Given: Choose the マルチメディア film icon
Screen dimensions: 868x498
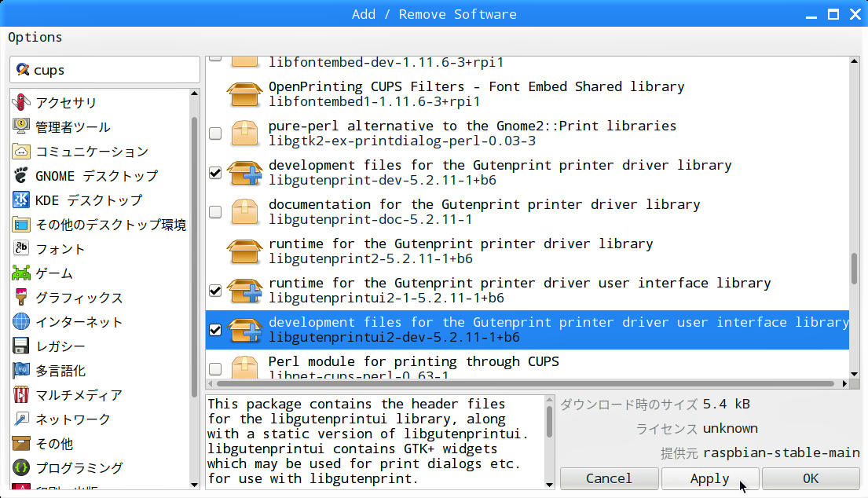Looking at the screenshot, I should point(21,394).
